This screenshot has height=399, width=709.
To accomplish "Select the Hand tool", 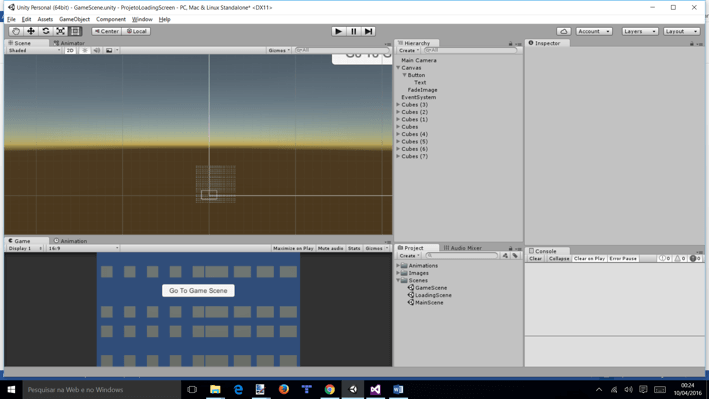I will point(16,31).
